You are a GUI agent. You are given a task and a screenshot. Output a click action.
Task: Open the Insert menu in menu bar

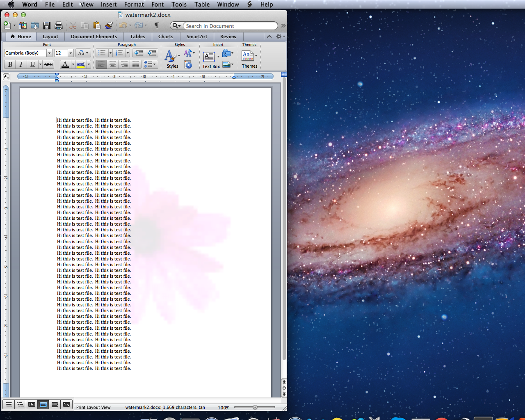click(109, 5)
